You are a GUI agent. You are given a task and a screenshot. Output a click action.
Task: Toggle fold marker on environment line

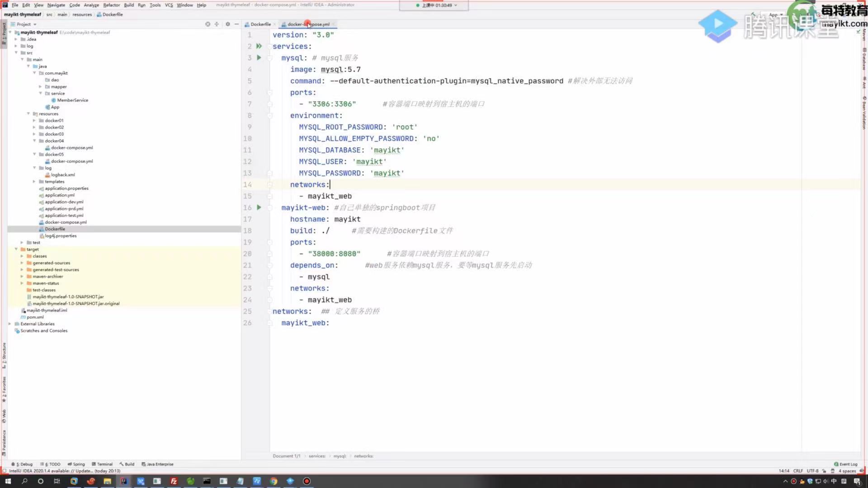coord(270,116)
